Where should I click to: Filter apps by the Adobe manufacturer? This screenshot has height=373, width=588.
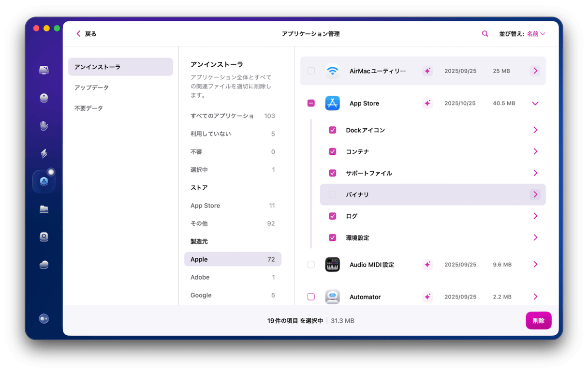(200, 277)
